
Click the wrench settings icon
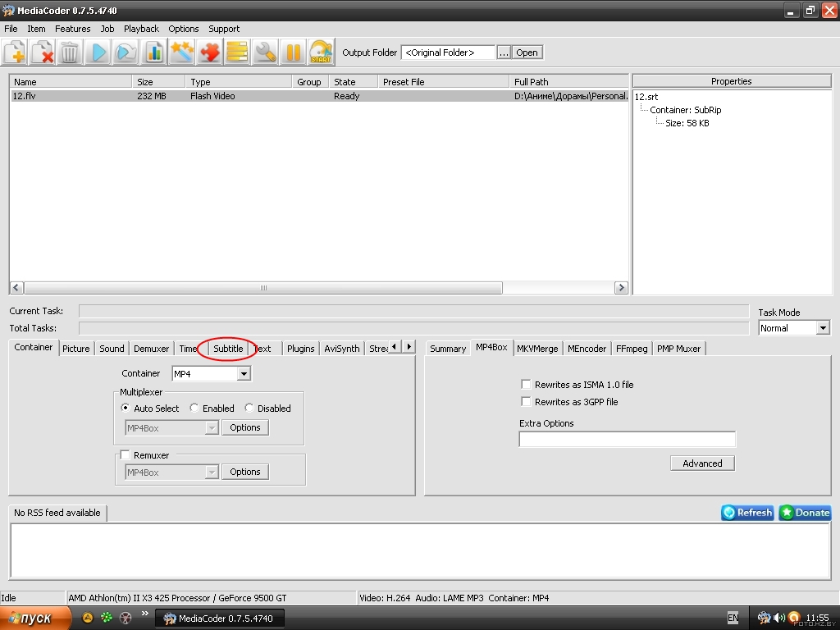(x=265, y=52)
